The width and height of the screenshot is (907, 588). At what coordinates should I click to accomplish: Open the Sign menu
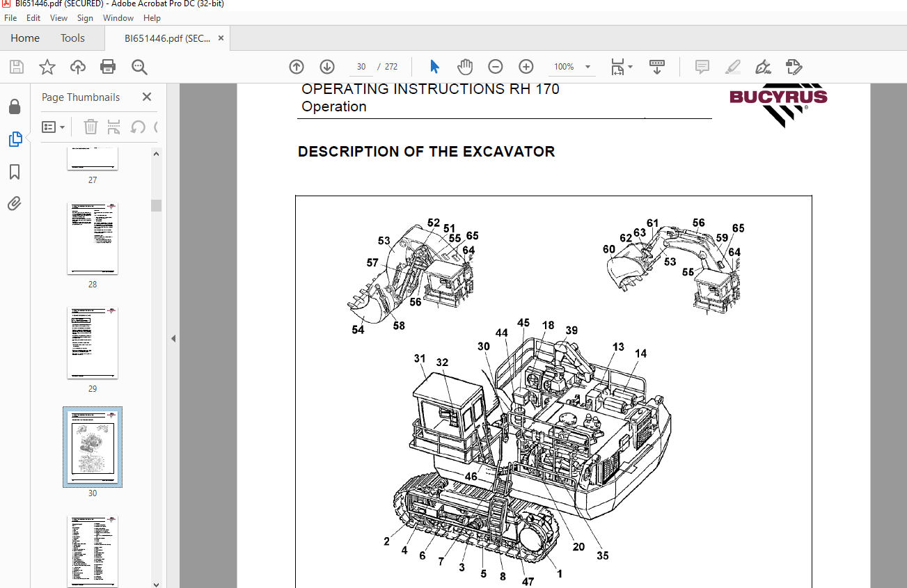85,18
